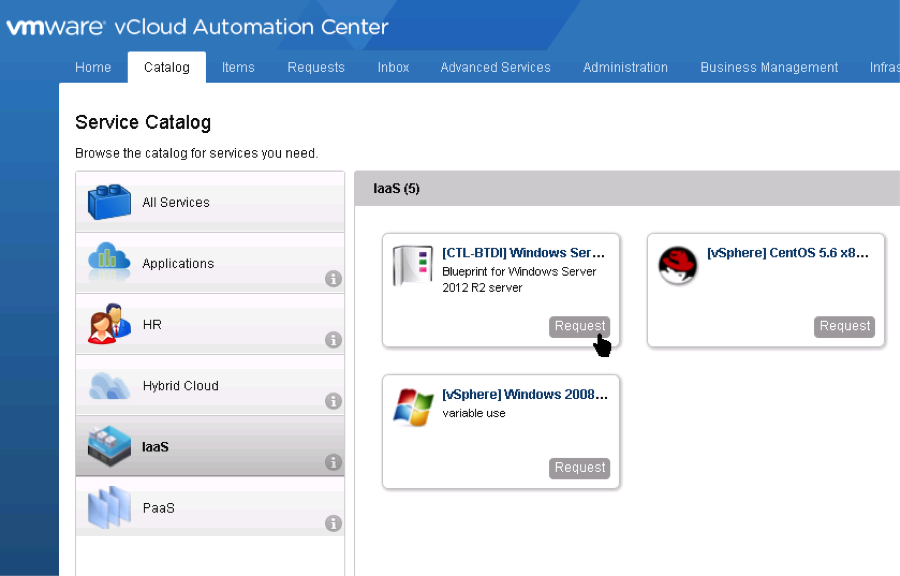Show info for PaaS service

[x=333, y=523]
